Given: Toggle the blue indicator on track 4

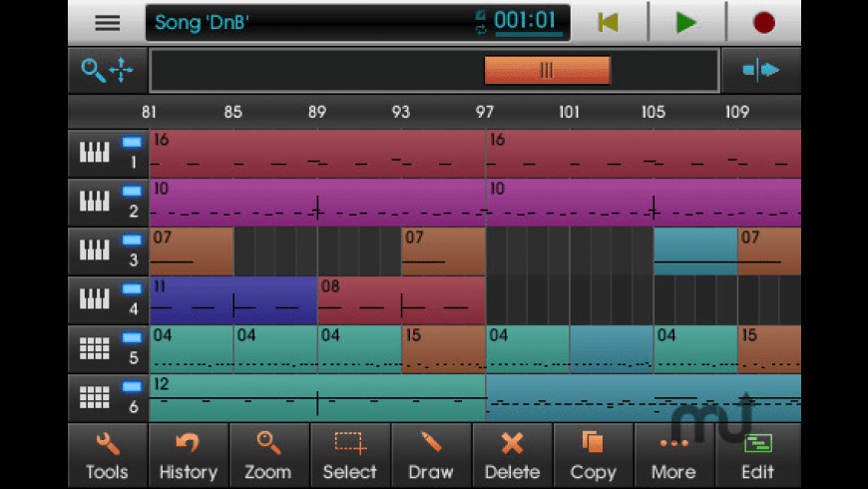Looking at the screenshot, I should click(132, 288).
